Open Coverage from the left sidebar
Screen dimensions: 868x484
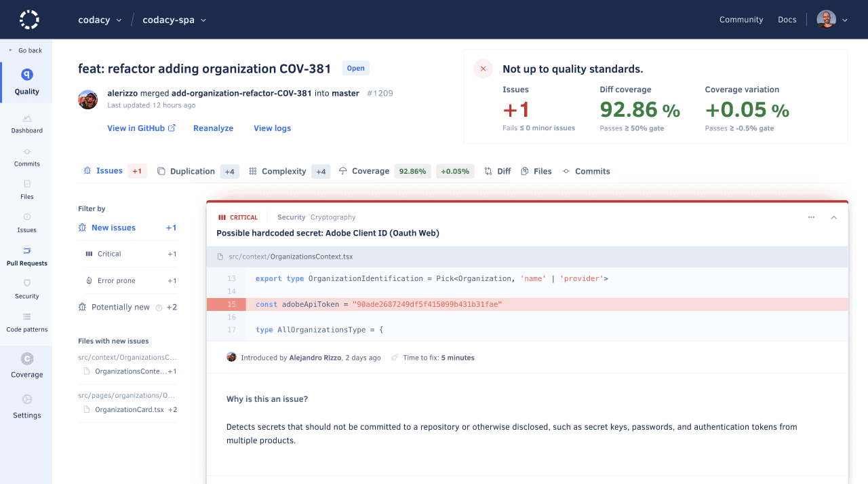pos(26,365)
